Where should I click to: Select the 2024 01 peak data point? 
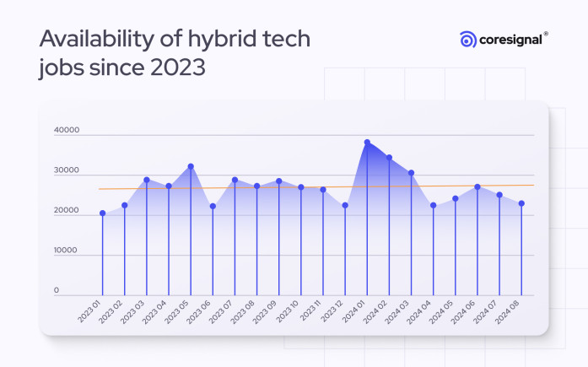[x=367, y=143]
